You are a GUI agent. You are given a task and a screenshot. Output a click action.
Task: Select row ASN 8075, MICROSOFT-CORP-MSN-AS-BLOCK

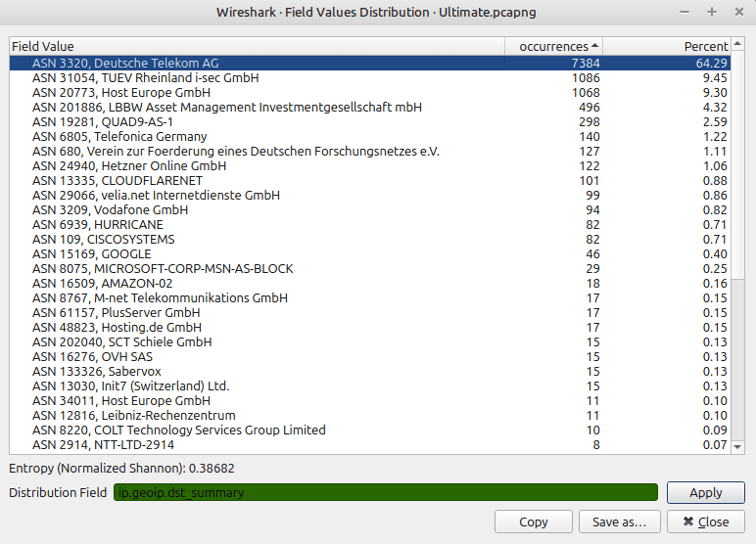[x=370, y=269]
